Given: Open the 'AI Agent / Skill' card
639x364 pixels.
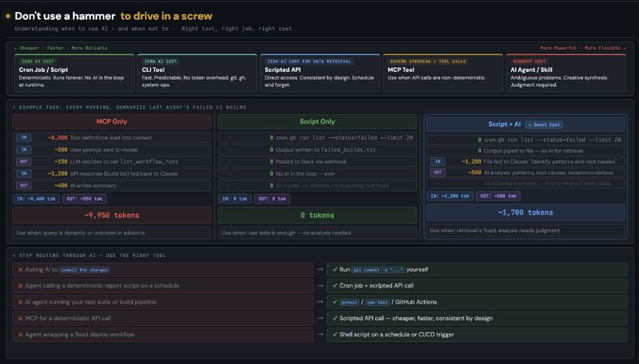Looking at the screenshot, I should pyautogui.click(x=566, y=73).
